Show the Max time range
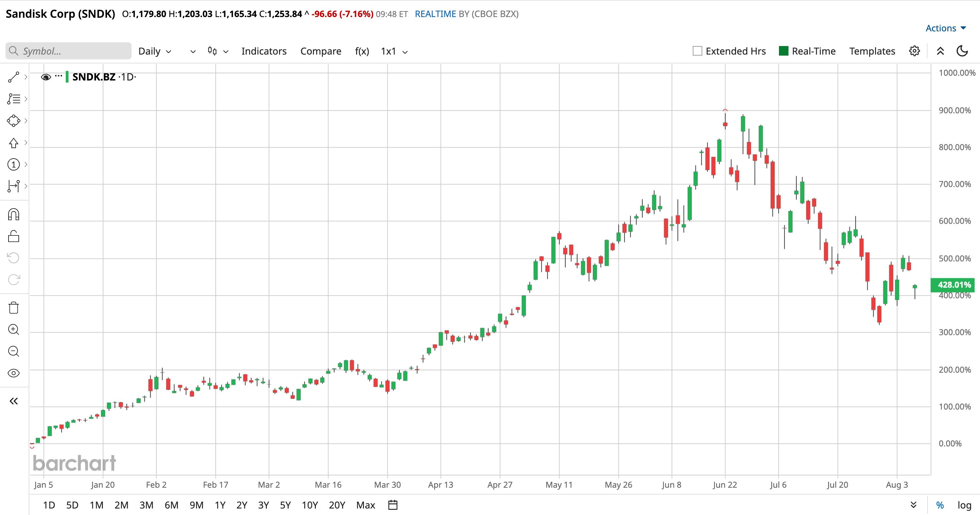Image resolution: width=980 pixels, height=515 pixels. 366,505
